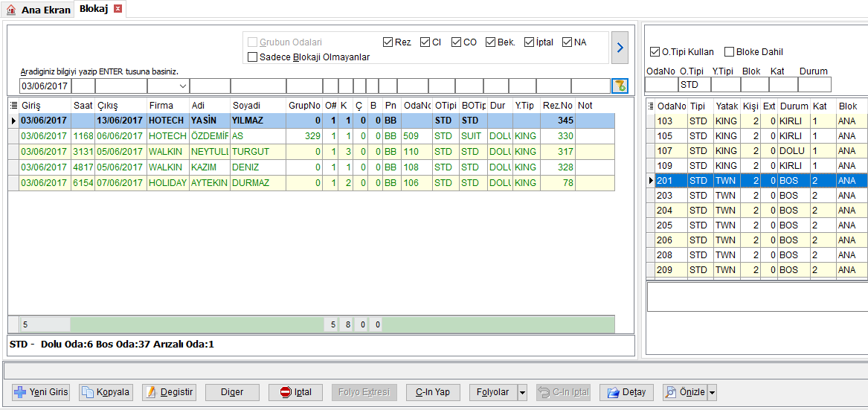This screenshot has height=410, width=868.
Task: Select room 203 row in room list
Action: [761, 196]
